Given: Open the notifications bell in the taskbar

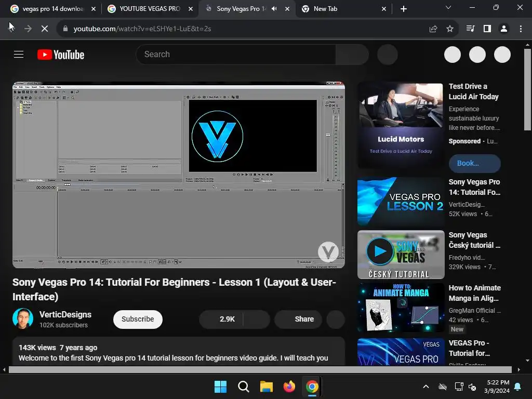Looking at the screenshot, I should pos(518,387).
